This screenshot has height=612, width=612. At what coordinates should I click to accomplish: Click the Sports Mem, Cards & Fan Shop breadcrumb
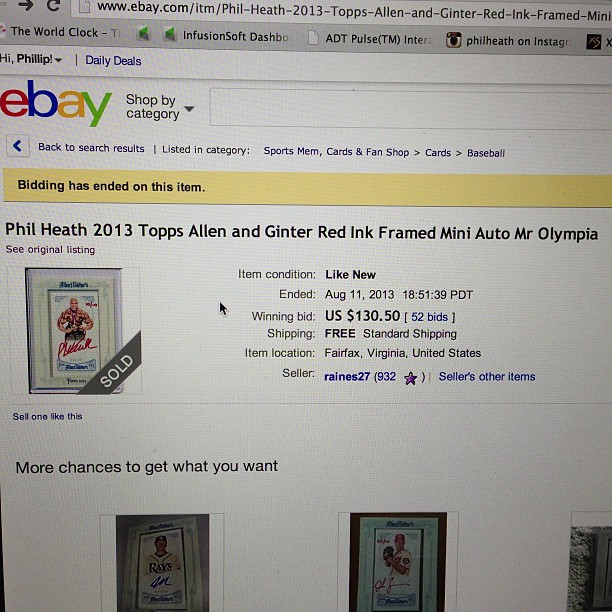coord(336,151)
